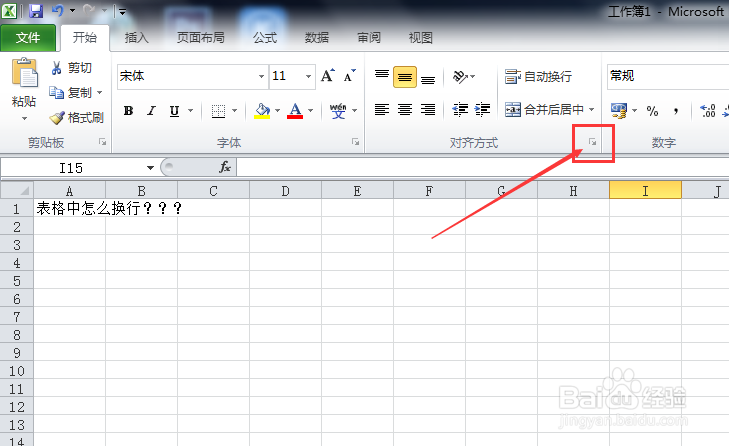Center text horizontally
This screenshot has height=446, width=729.
point(404,110)
